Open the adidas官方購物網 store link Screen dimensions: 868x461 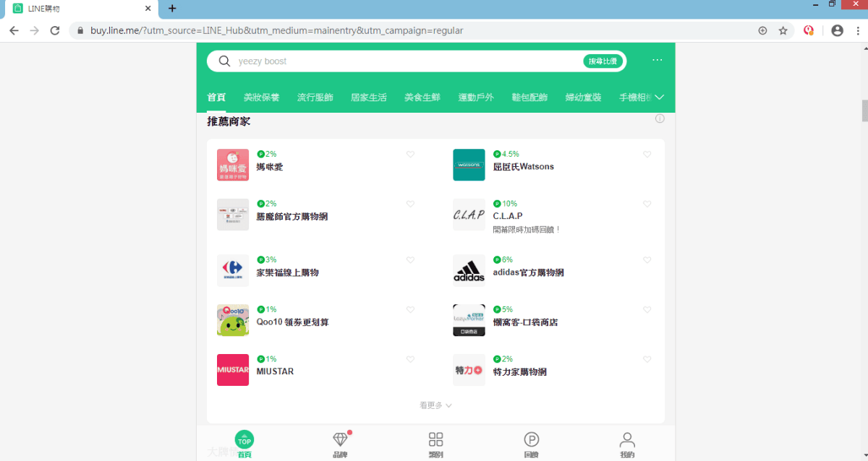[x=529, y=273]
